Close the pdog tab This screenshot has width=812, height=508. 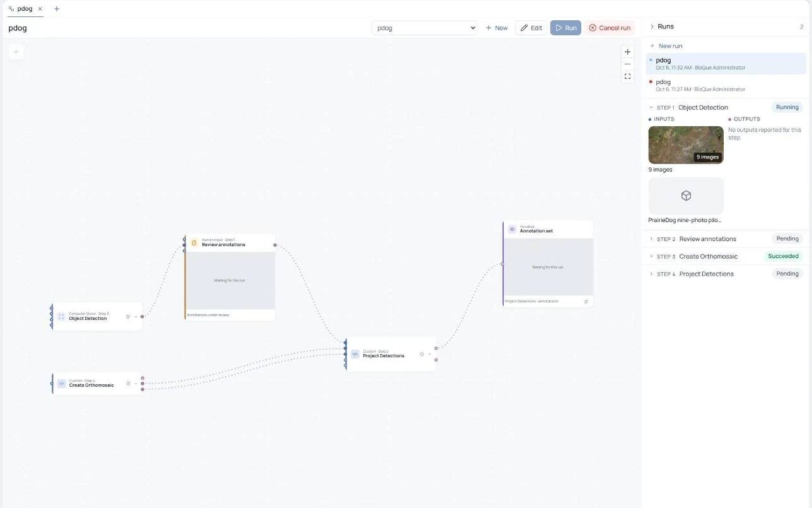point(40,9)
